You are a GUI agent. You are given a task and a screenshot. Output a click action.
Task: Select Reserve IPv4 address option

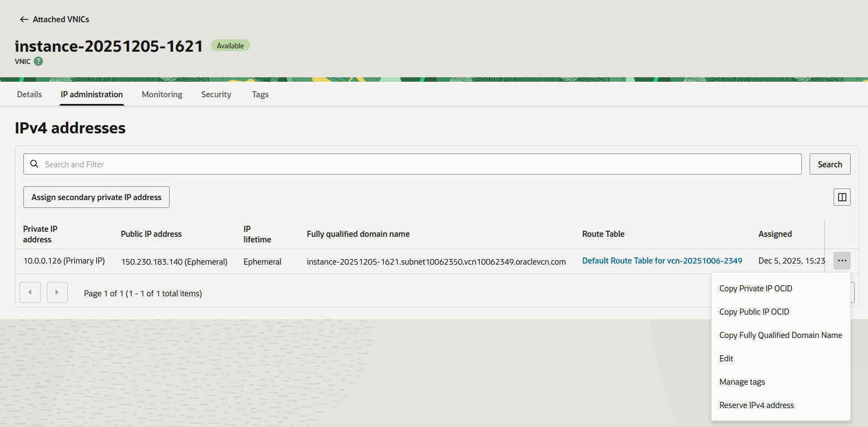[756, 405]
